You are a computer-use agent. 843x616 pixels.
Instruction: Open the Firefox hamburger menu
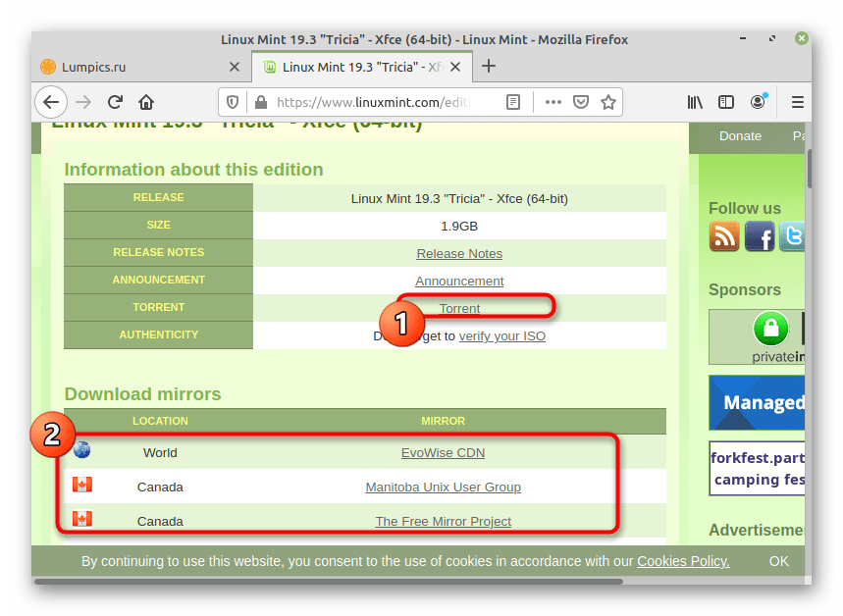click(798, 102)
